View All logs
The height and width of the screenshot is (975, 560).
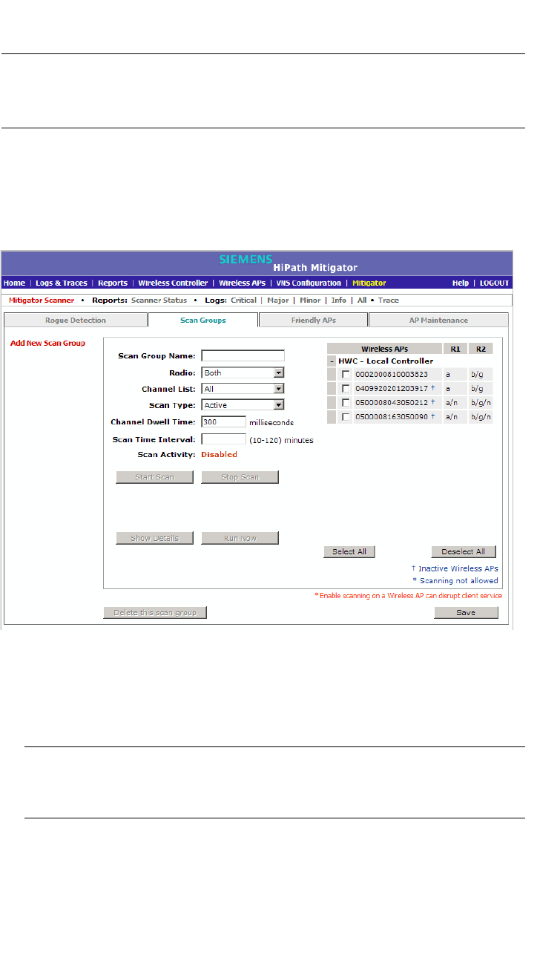362,301
